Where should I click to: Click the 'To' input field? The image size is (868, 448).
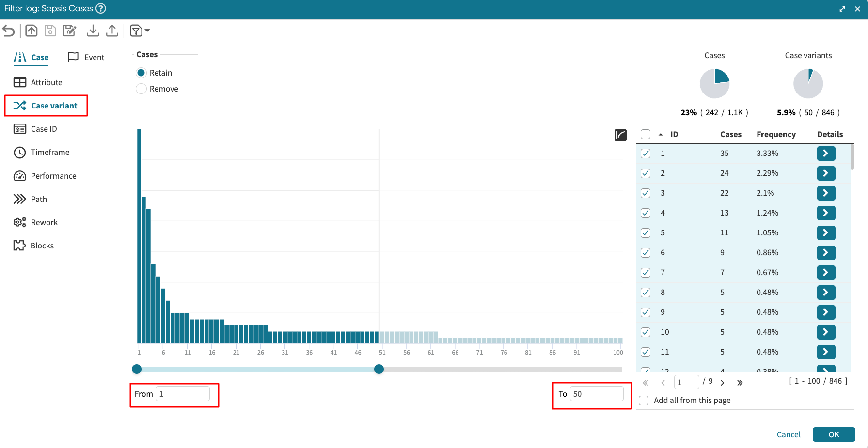(x=596, y=394)
